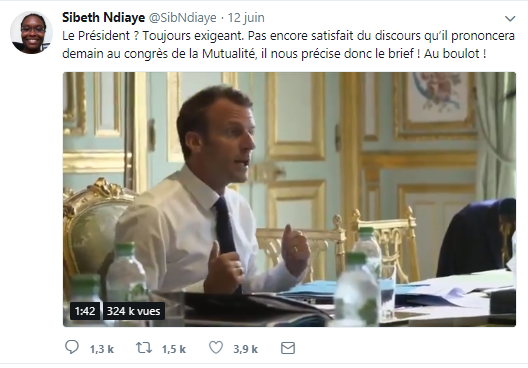The height and width of the screenshot is (368, 528).
Task: Open the 12 juin timestamp link
Action: (246, 18)
